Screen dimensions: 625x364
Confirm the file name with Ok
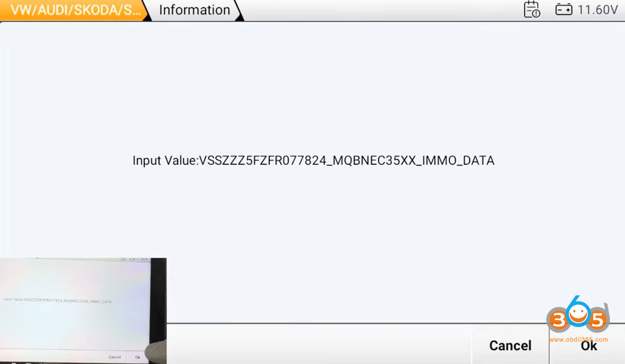click(x=588, y=345)
